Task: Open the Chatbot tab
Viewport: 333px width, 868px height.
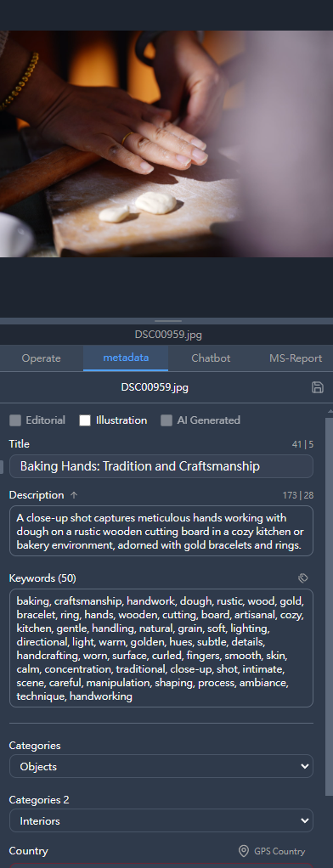Action: (211, 358)
